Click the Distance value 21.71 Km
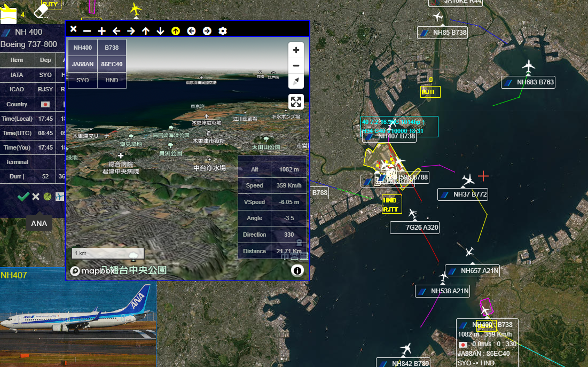This screenshot has width=588, height=367. click(289, 251)
